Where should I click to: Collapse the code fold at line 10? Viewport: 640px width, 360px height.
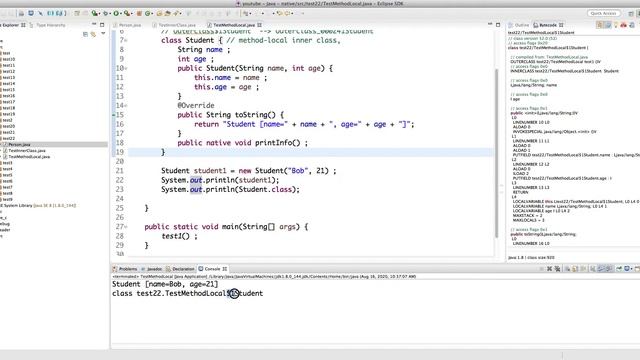pos(126,69)
